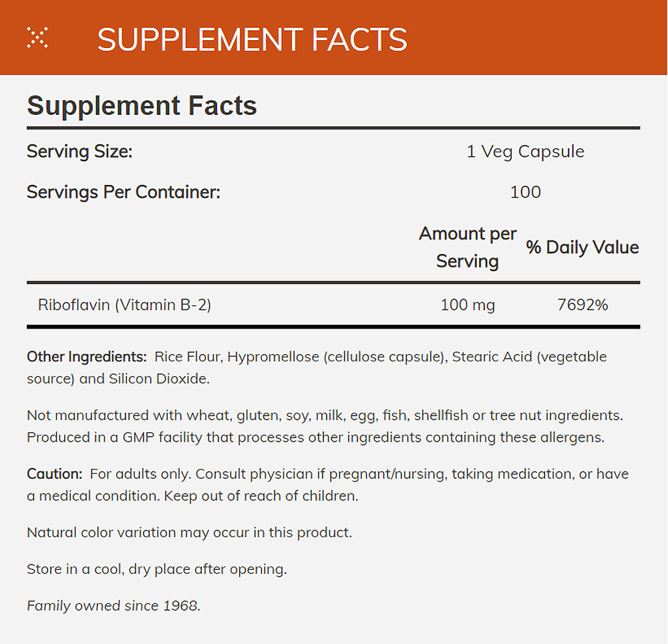The width and height of the screenshot is (668, 644).
Task: Click the Other Ingredients label
Action: pos(86,357)
